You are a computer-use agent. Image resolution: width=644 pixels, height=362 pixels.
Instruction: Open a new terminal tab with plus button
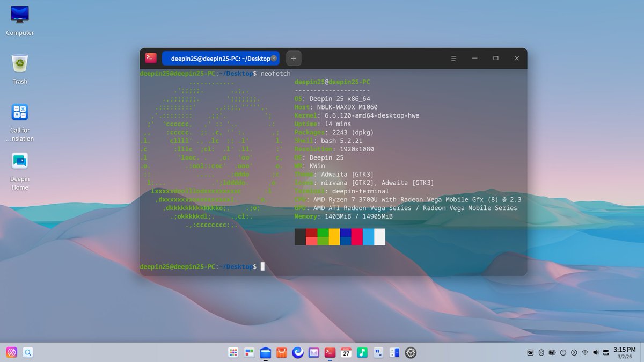pyautogui.click(x=293, y=58)
